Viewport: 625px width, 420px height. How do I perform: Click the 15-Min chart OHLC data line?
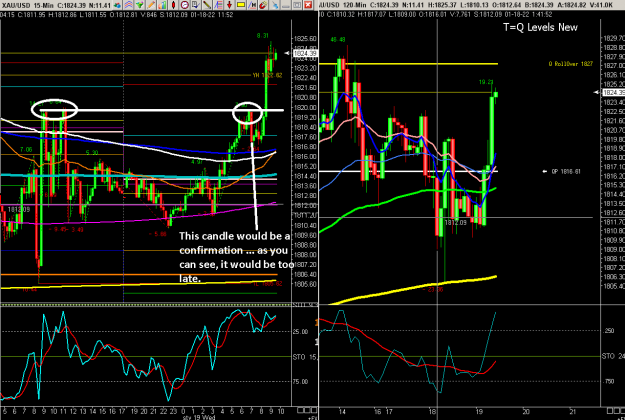(x=116, y=15)
